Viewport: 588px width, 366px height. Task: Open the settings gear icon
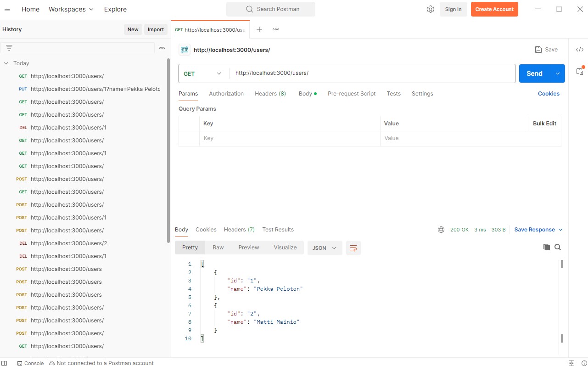pyautogui.click(x=430, y=9)
